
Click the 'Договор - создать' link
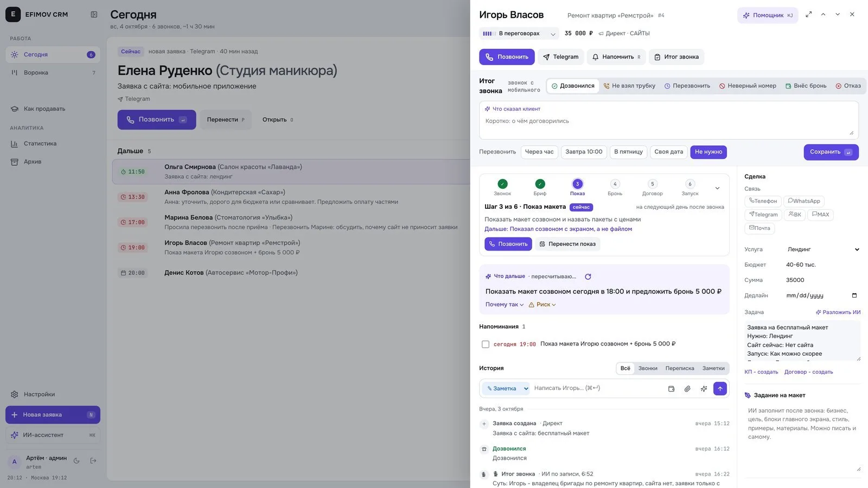pos(808,372)
